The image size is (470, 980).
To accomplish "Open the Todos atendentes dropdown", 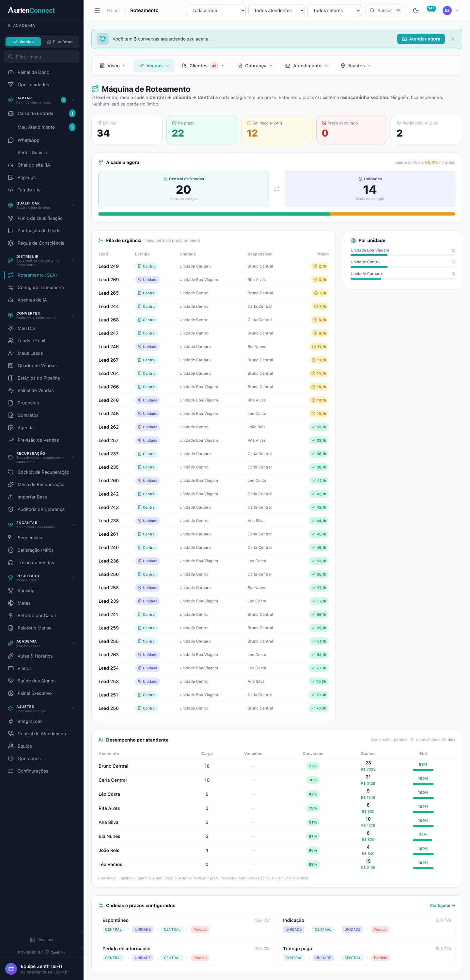I will [276, 11].
